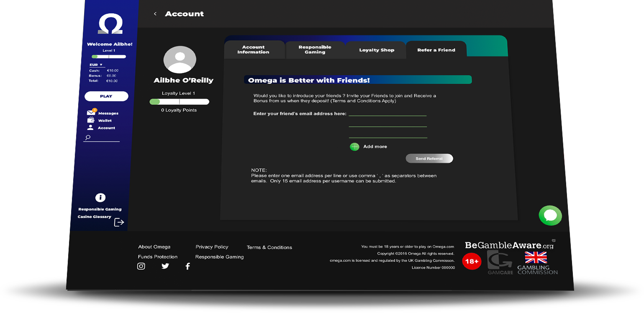Click green plus Add more icon

[x=354, y=147]
